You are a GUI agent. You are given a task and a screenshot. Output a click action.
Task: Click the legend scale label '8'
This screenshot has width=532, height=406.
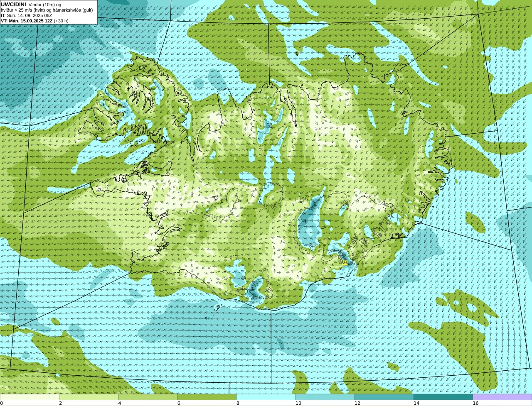(238, 403)
